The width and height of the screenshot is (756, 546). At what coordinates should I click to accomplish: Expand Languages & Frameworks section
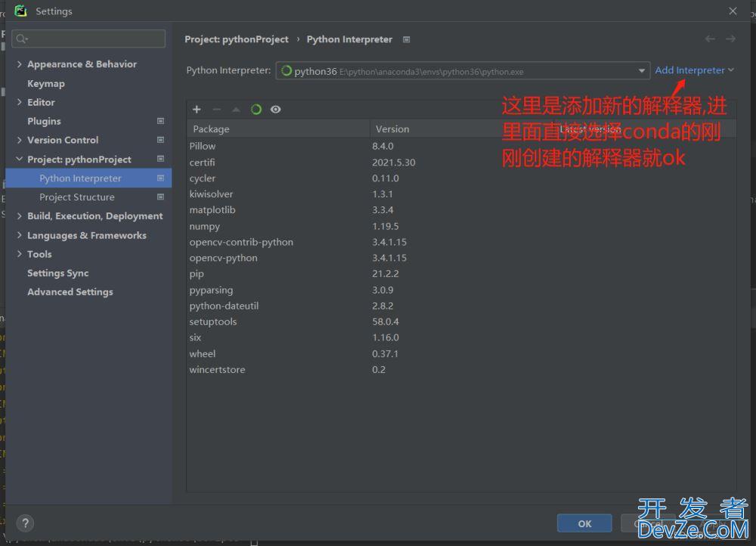click(x=20, y=235)
